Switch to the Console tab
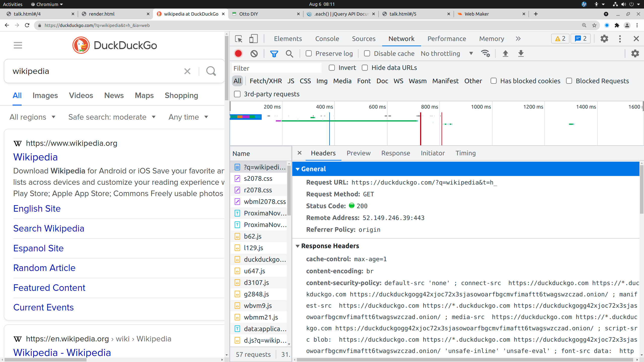The height and width of the screenshot is (362, 644). [x=327, y=39]
